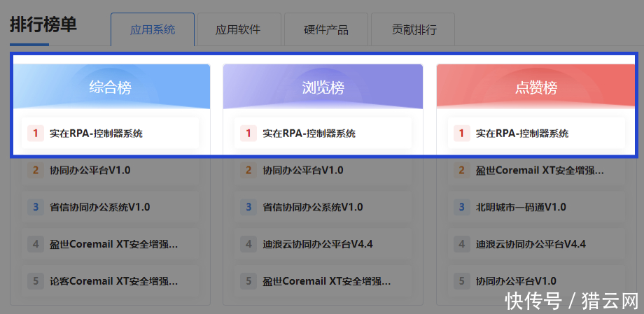Click the 综合榜 banner header
The image size is (644, 314).
(110, 87)
